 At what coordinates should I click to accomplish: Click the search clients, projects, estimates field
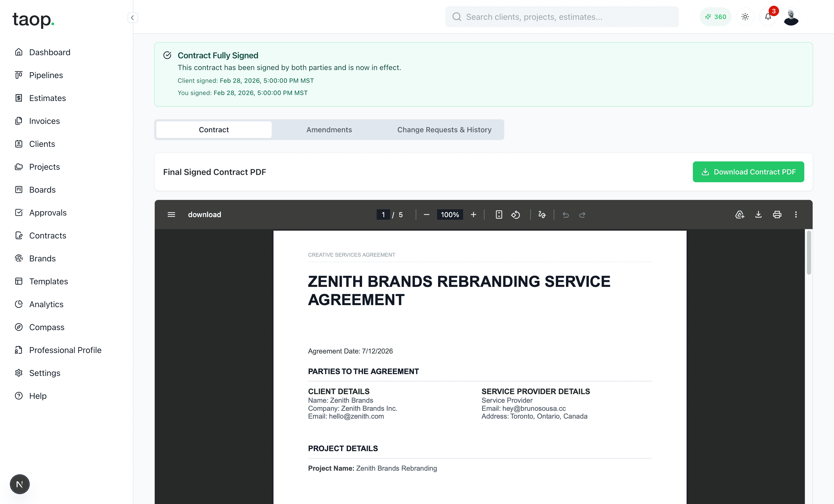pyautogui.click(x=562, y=17)
